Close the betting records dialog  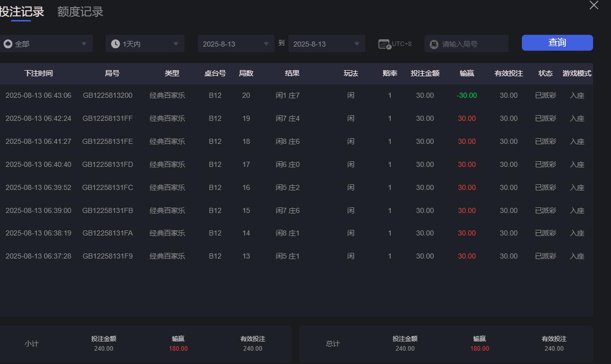[x=594, y=6]
